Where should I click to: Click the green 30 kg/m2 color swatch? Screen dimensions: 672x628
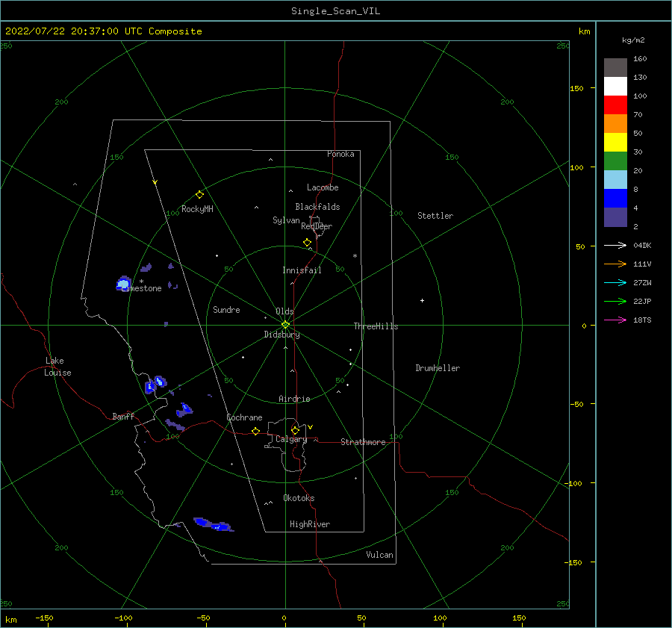[x=615, y=161]
